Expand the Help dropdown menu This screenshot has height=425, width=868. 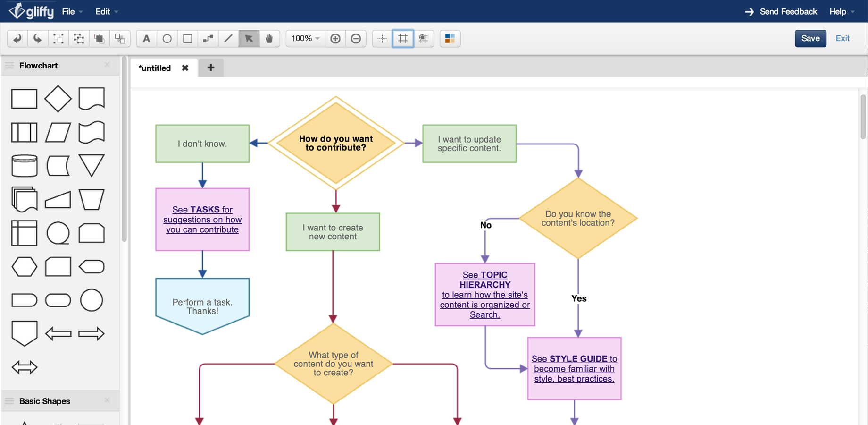pyautogui.click(x=842, y=12)
